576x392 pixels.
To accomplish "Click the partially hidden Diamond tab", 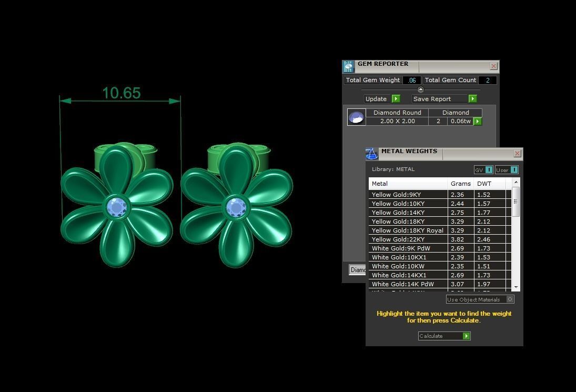I will (357, 269).
